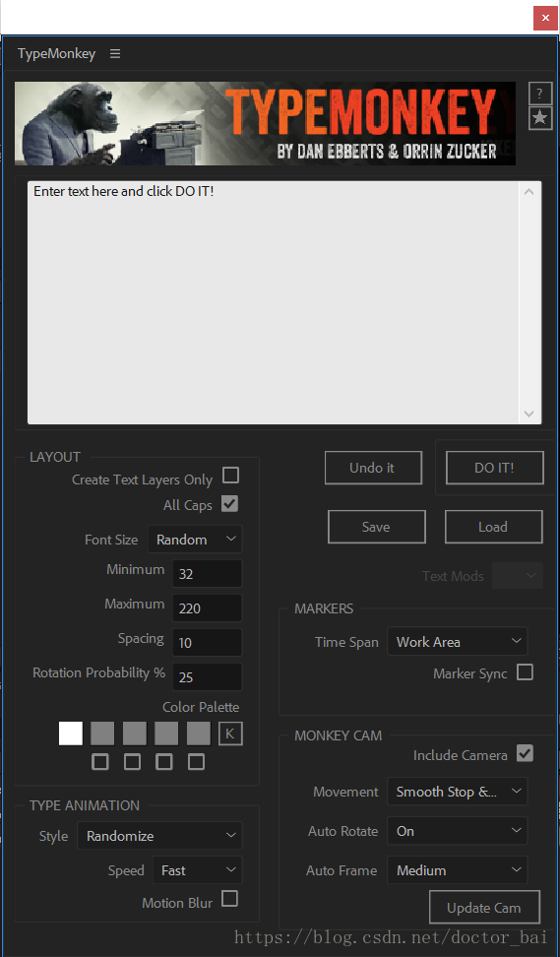Uncheck the All Caps checkbox
This screenshot has width=560, height=957.
click(230, 504)
